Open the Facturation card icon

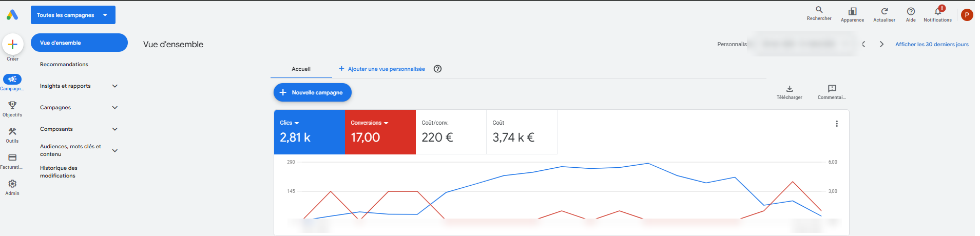(x=12, y=158)
